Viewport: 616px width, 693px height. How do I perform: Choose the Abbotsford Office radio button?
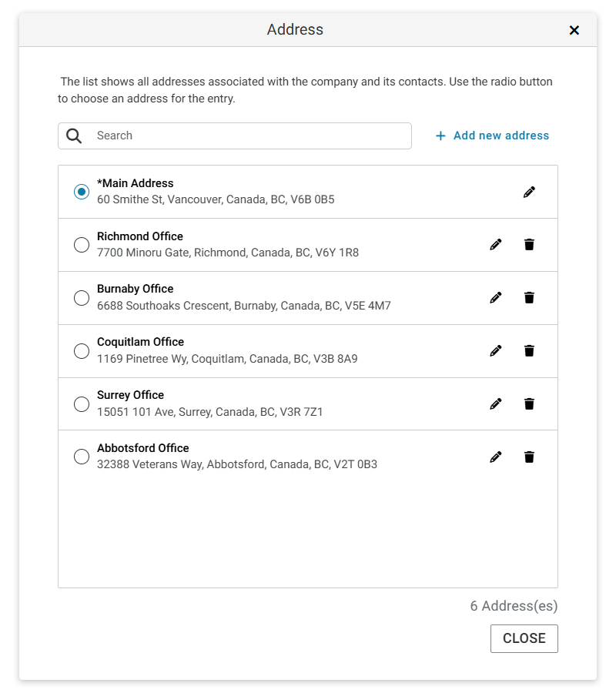[x=82, y=457]
